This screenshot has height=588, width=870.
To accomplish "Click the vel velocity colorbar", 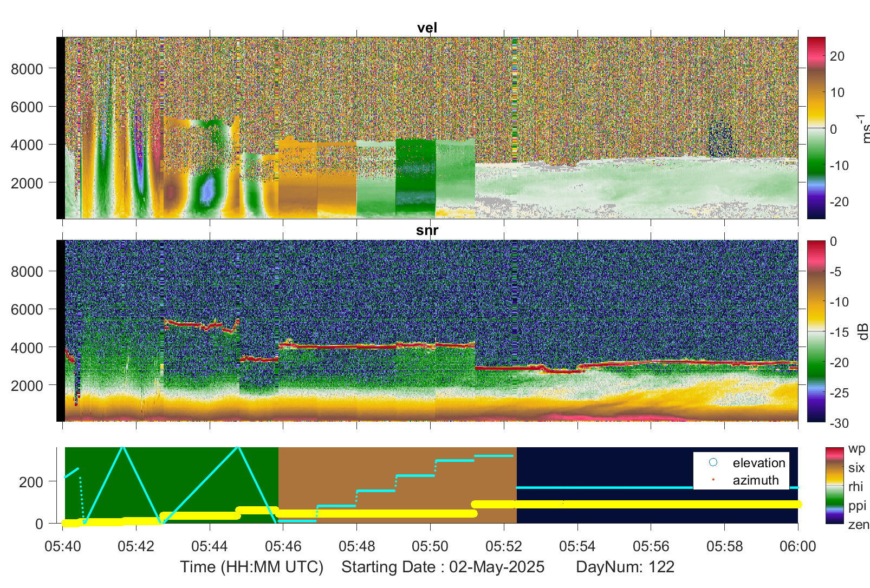I will pos(816,128).
